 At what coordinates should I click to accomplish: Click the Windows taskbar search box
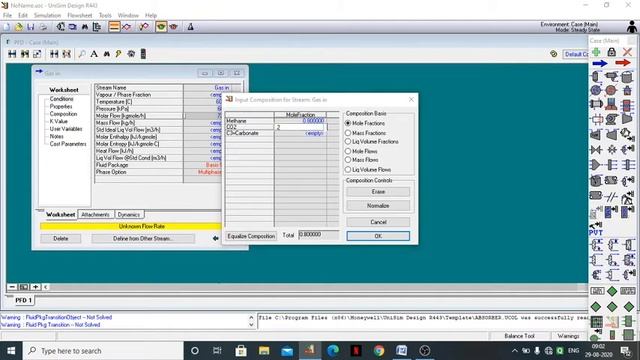tap(104, 351)
